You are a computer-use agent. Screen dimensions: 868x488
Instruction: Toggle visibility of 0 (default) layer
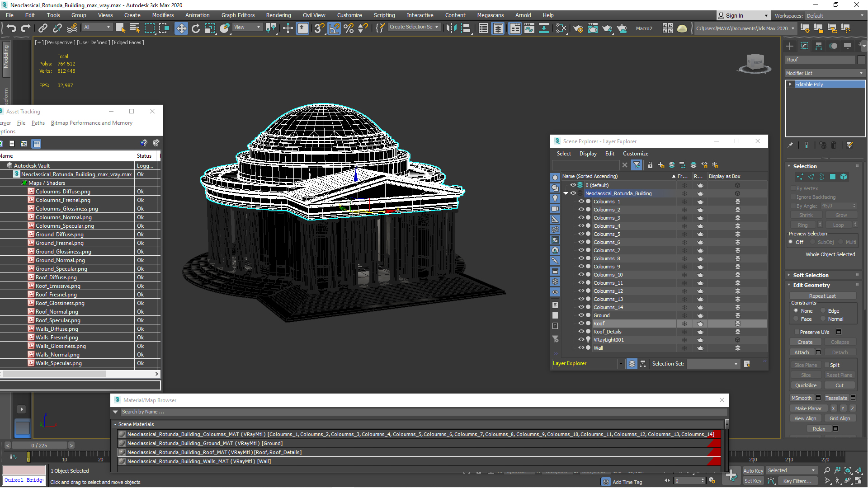573,185
